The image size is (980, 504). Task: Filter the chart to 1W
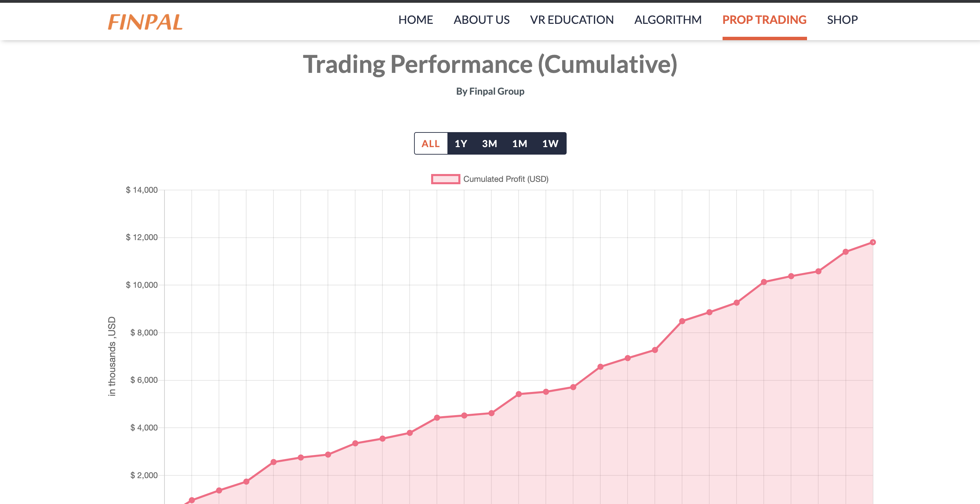(550, 143)
